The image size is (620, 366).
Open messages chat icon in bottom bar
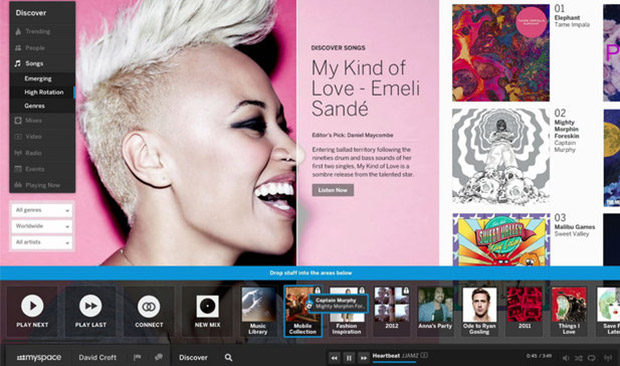coord(159,357)
